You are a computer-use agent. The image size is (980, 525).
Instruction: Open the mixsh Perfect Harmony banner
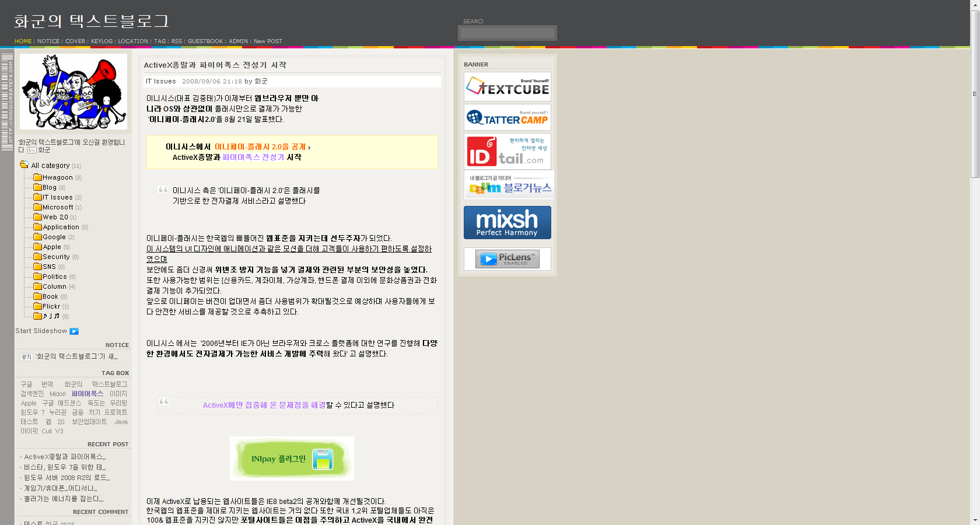point(508,222)
